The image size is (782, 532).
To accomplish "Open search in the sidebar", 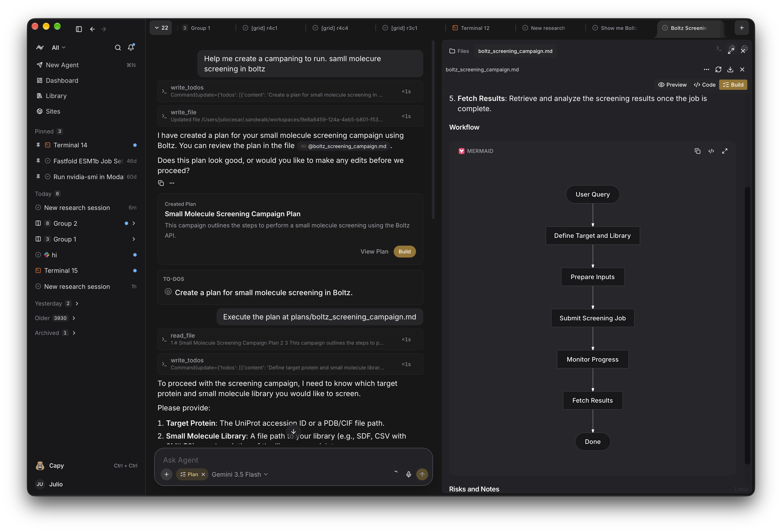I will click(x=118, y=48).
